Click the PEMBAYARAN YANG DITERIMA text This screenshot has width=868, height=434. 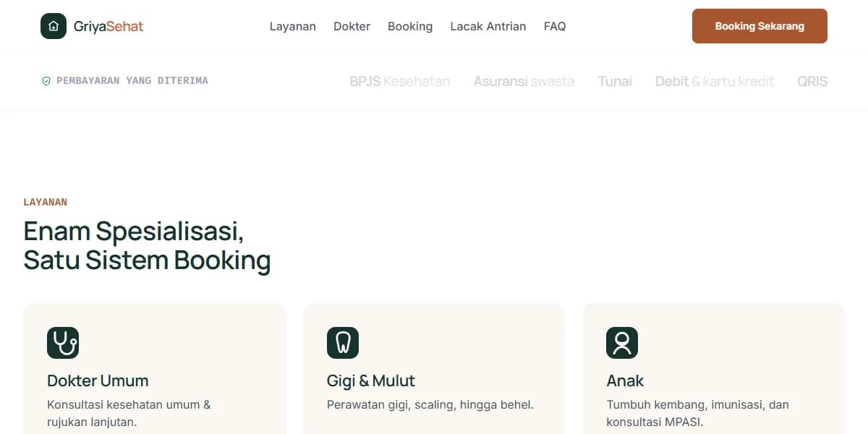pyautogui.click(x=132, y=81)
